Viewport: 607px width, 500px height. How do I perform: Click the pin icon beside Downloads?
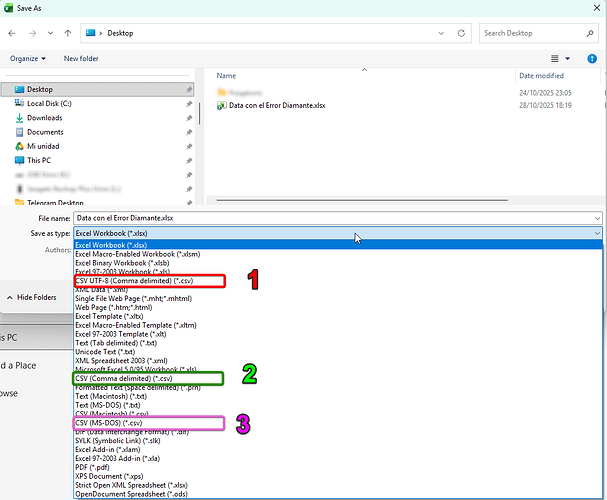point(189,118)
